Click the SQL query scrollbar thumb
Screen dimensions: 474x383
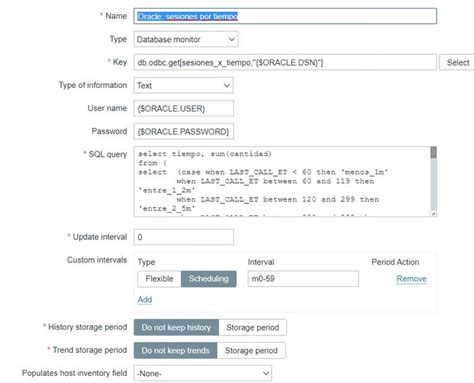click(433, 152)
